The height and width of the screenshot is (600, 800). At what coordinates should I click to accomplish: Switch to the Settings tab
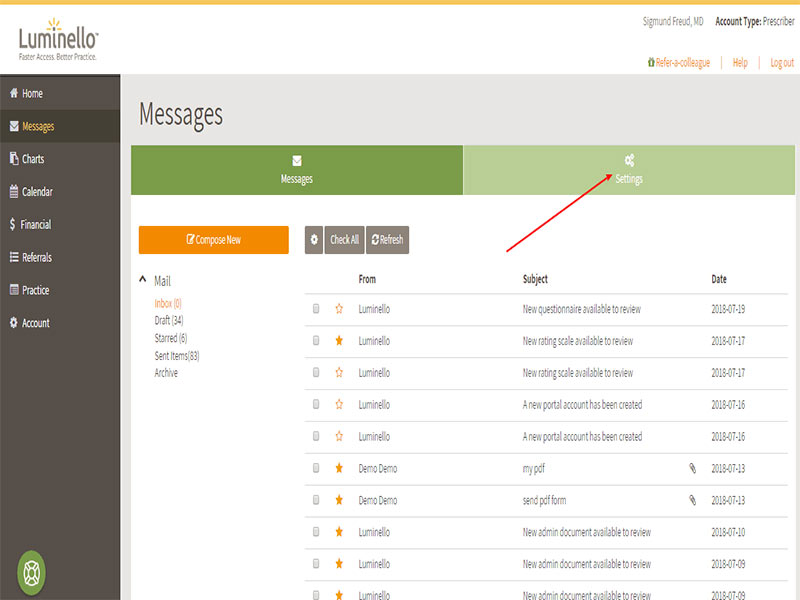point(629,170)
